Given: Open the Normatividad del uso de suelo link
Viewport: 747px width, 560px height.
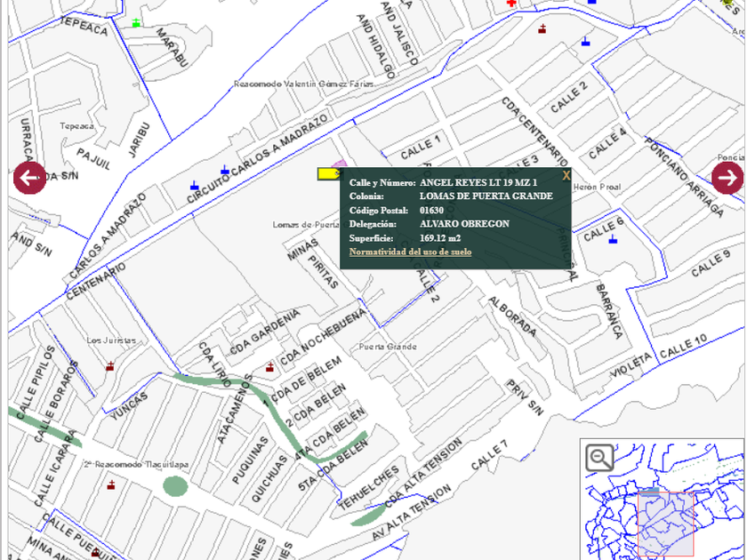Looking at the screenshot, I should coord(410,252).
